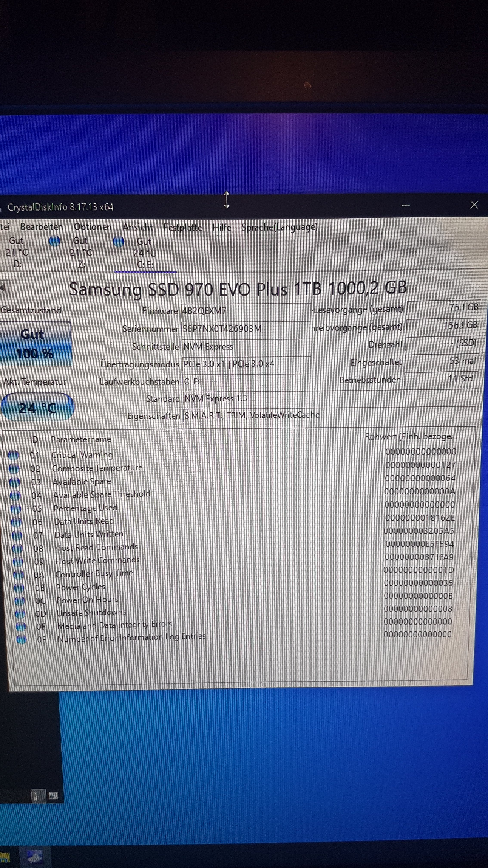Open the Bearbeiten menu
This screenshot has height=868, width=488.
coord(42,227)
